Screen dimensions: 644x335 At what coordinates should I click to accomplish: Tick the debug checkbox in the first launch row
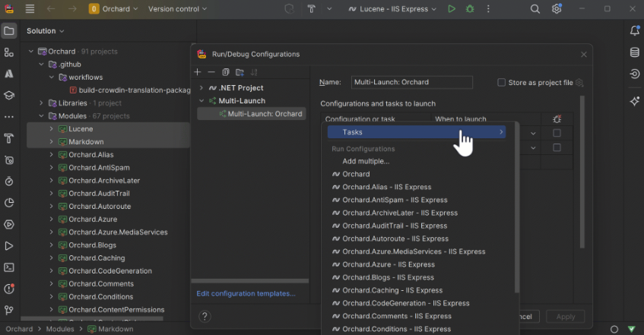point(557,133)
